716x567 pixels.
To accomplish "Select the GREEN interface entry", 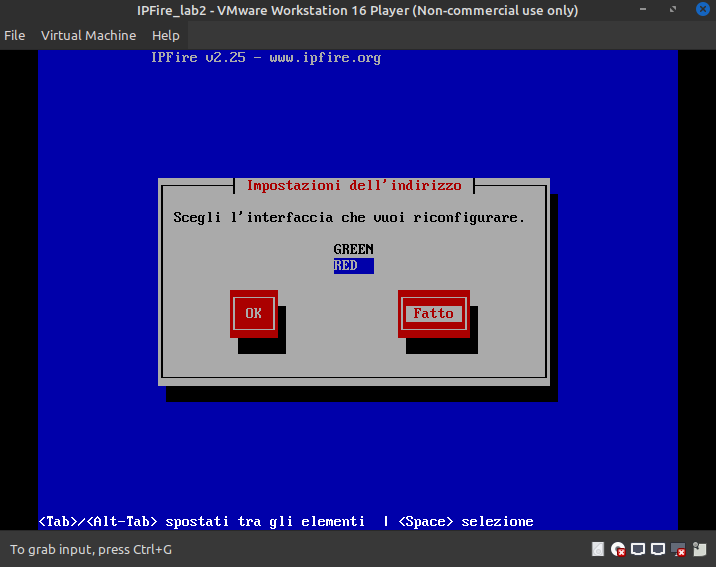I will tap(353, 249).
